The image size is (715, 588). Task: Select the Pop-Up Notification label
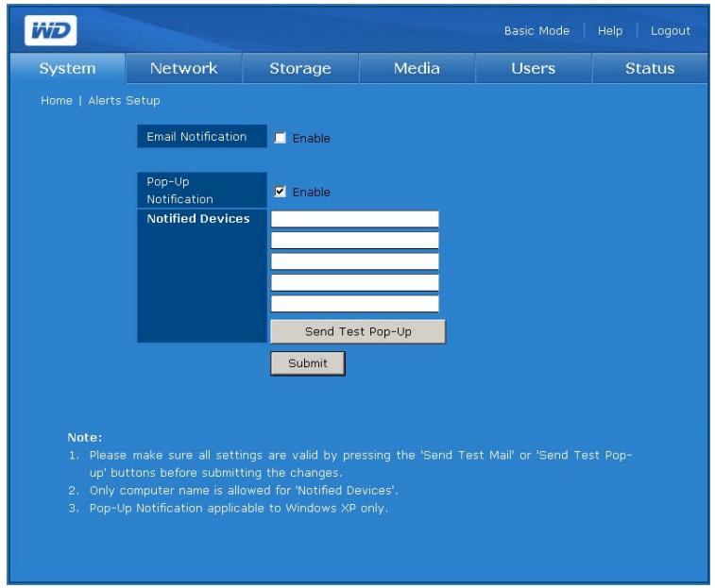[179, 190]
